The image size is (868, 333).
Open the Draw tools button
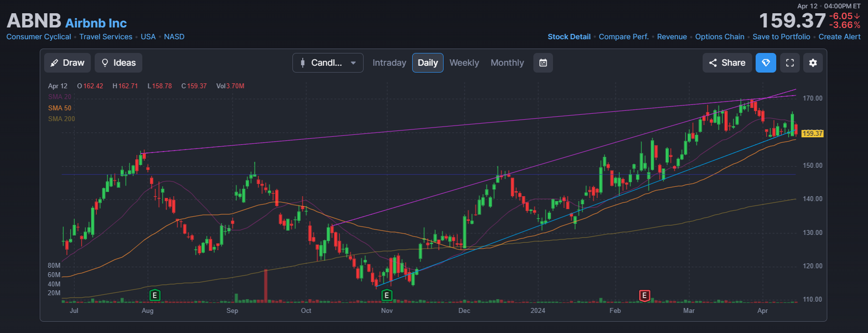(67, 63)
